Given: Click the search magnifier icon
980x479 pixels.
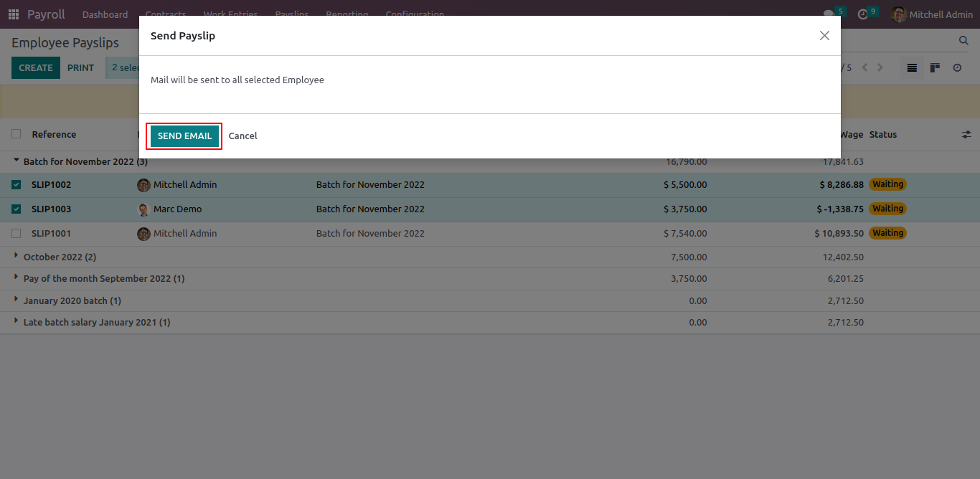Looking at the screenshot, I should point(963,42).
